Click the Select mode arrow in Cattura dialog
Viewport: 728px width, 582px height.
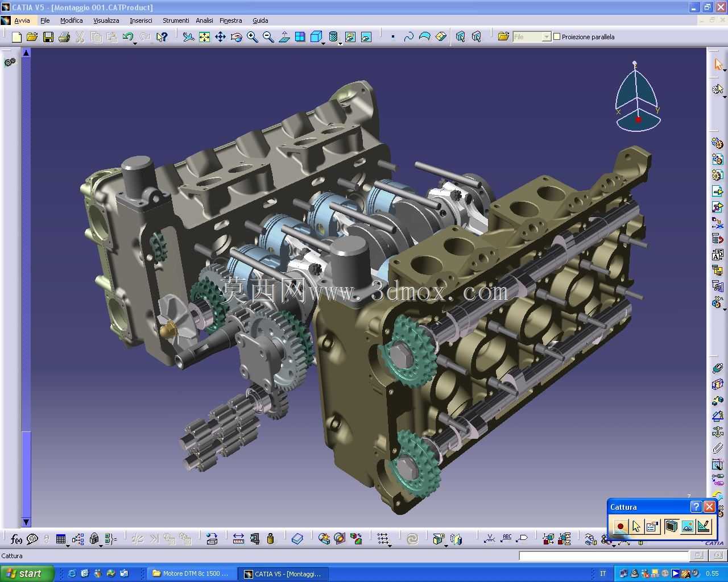tap(636, 526)
